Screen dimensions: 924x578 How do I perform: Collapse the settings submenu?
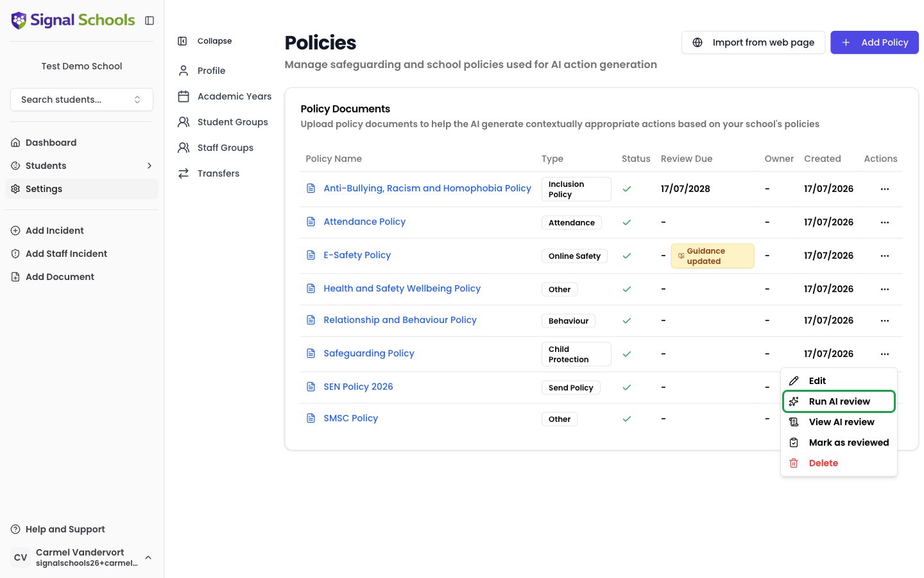205,41
